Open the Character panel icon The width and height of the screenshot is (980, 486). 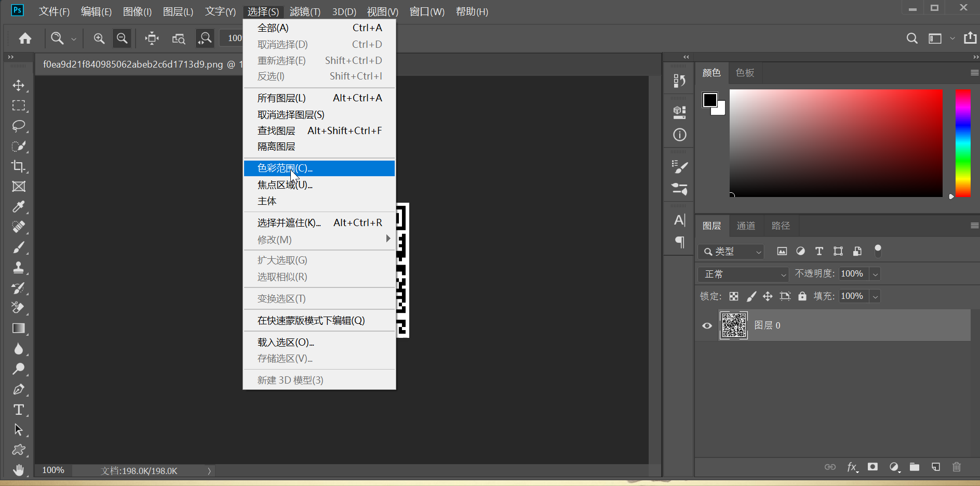[679, 220]
